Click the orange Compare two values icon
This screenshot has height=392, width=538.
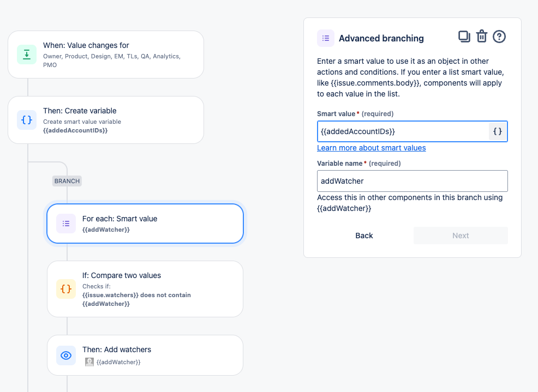(x=66, y=289)
